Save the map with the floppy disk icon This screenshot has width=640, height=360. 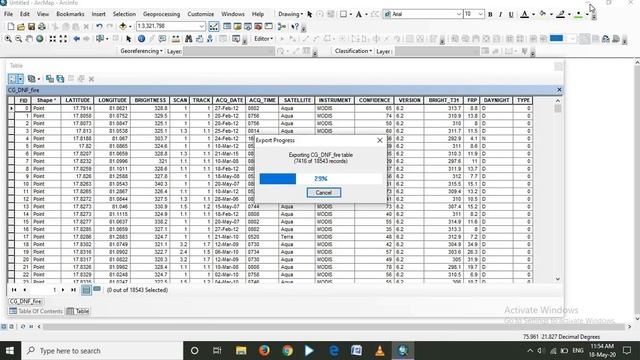[31, 27]
